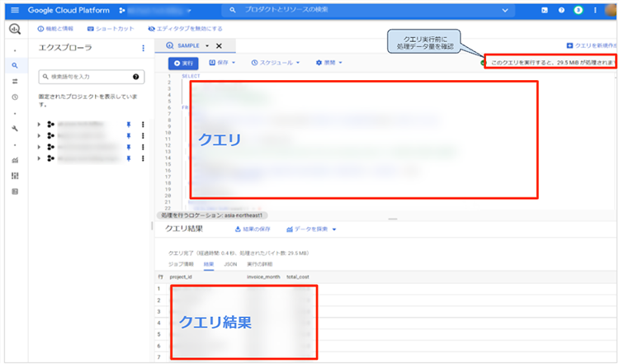Click the 29.5 MiB processing estimate message

point(553,63)
